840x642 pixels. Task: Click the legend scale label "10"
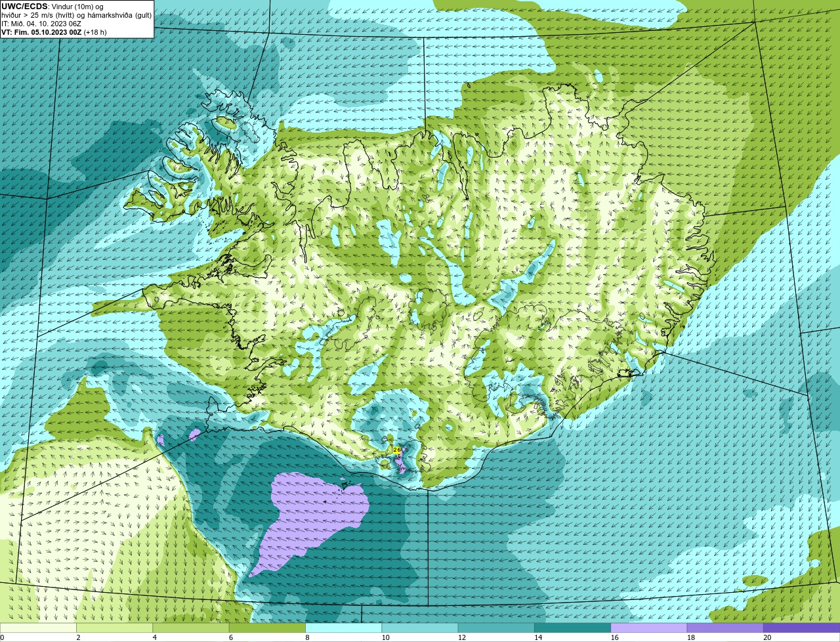click(x=385, y=637)
